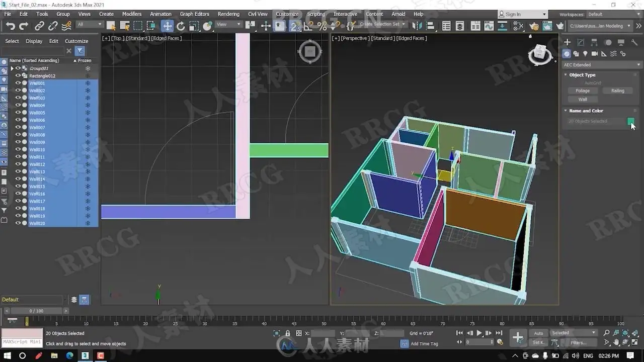Viewport: 644px width, 362px height.
Task: Open the AEC Extended category dropdown
Action: 601,65
